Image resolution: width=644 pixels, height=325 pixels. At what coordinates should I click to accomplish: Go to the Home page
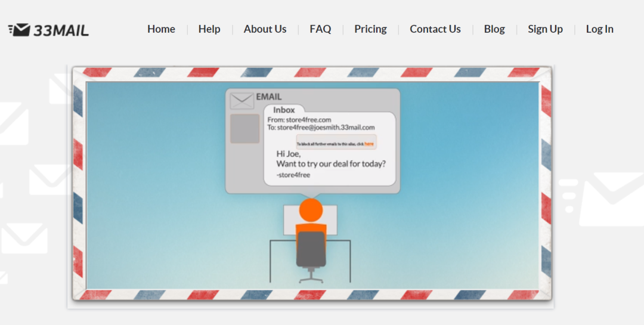pos(161,29)
